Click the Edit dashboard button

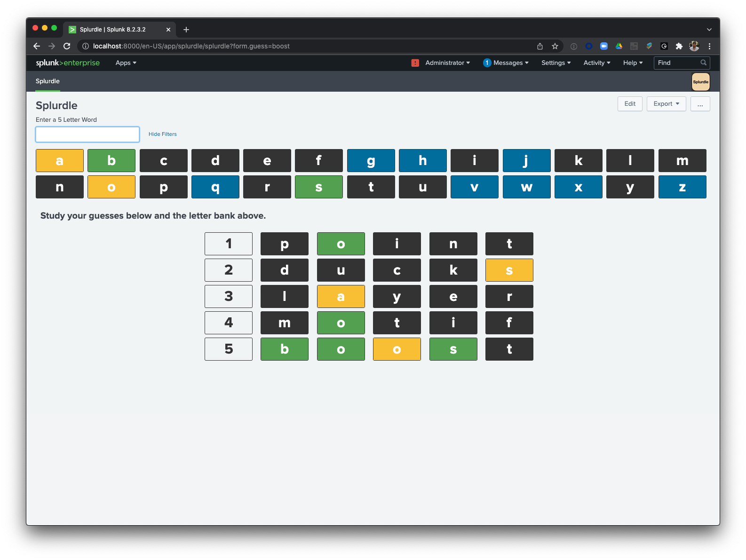coord(630,104)
